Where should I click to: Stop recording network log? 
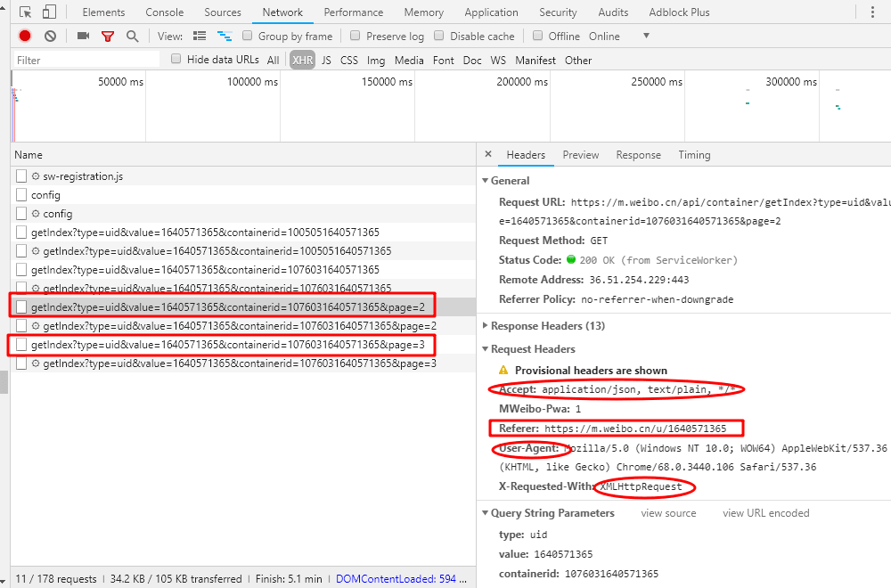25,36
